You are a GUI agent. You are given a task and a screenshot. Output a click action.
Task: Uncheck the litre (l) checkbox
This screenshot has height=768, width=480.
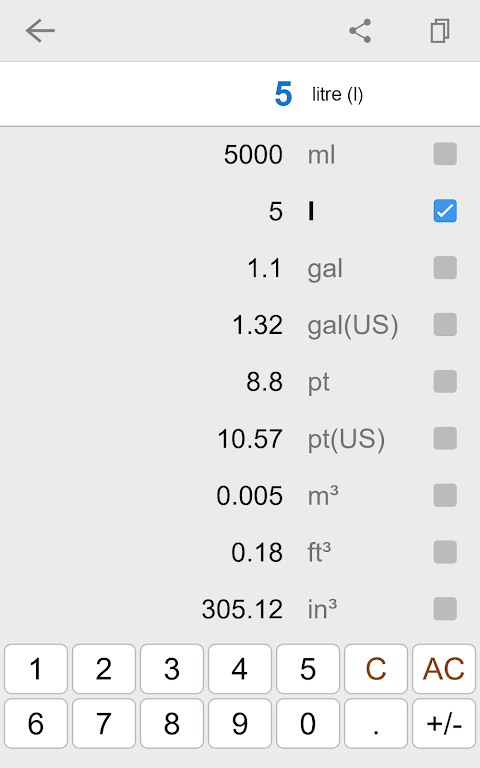click(x=445, y=211)
